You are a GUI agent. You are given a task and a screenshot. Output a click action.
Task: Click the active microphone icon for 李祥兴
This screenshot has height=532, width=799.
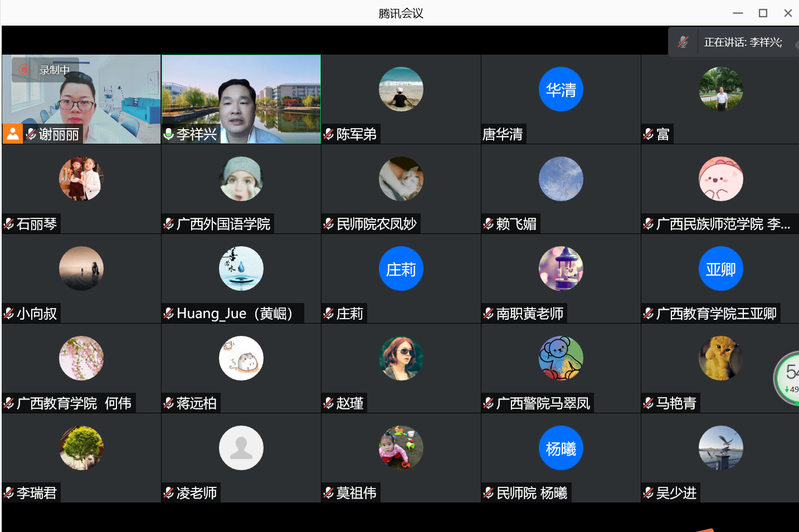point(169,134)
